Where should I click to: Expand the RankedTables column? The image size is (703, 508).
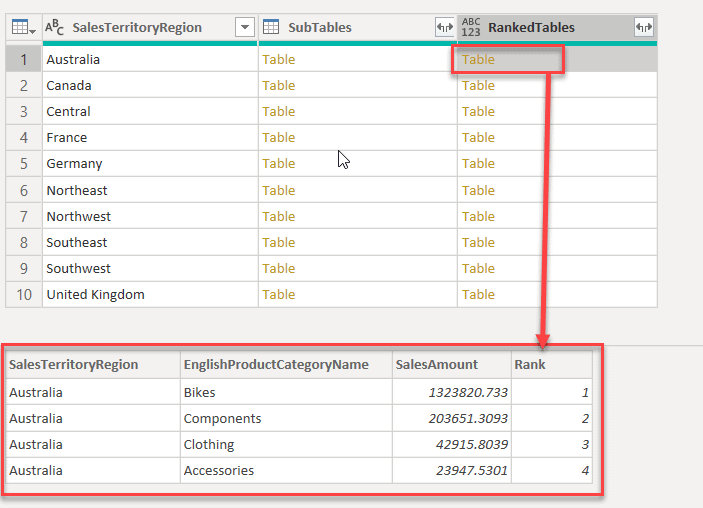(644, 28)
